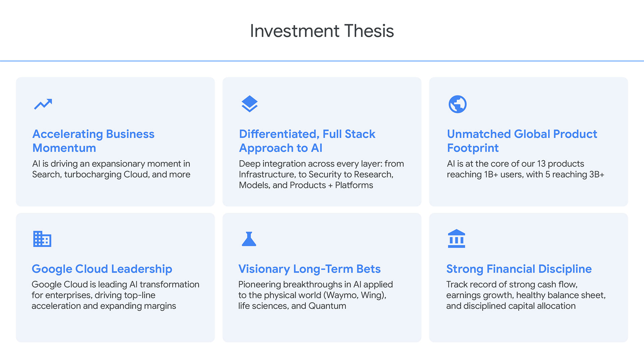Click text about 13 products reaching 1B+ users

tap(525, 169)
